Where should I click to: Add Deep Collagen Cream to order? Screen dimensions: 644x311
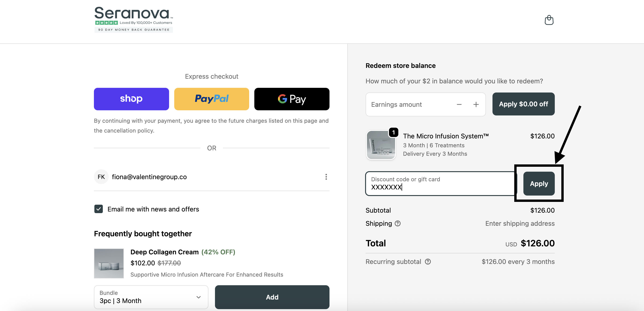272,297
